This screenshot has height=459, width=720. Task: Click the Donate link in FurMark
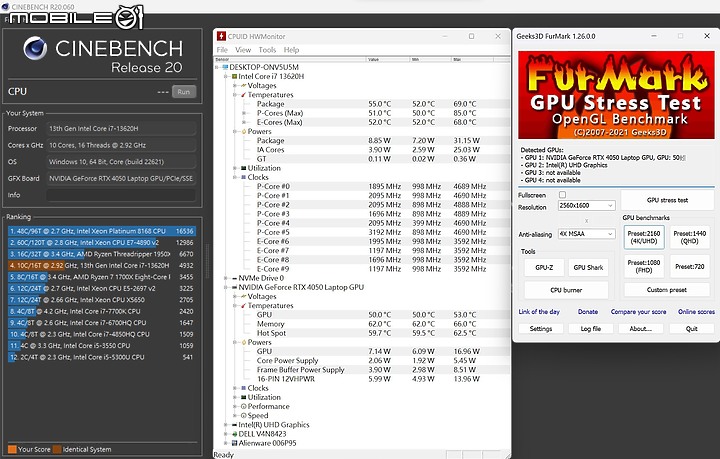(588, 311)
